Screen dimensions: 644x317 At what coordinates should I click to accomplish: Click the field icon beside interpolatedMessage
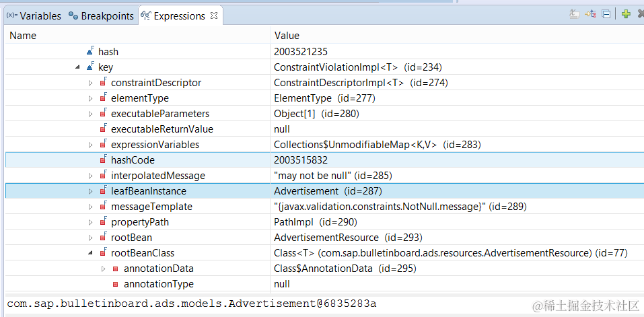[104, 176]
